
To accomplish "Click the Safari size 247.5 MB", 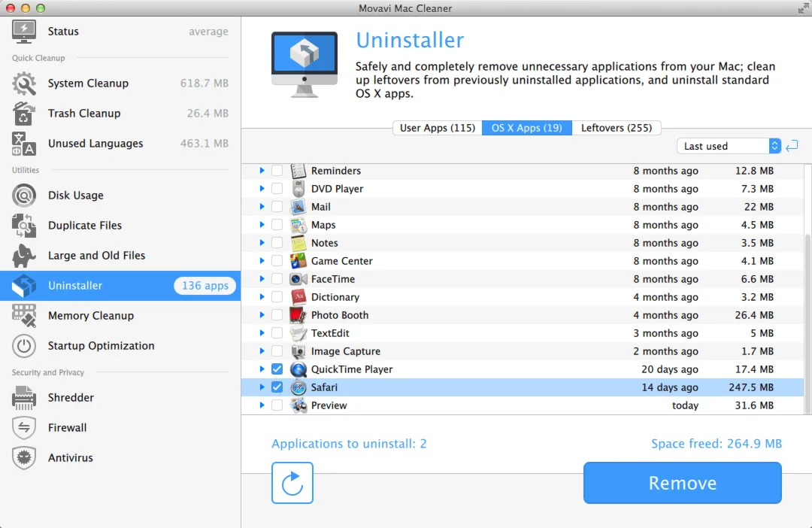I will click(750, 387).
